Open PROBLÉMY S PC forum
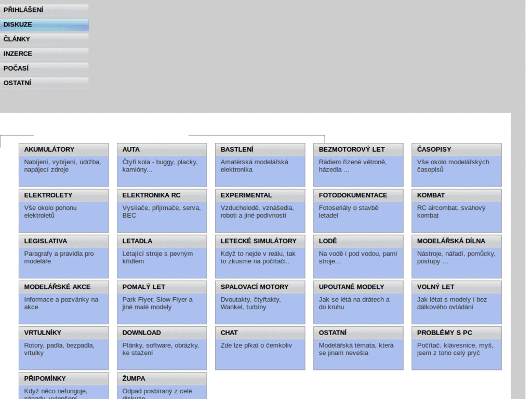This screenshot has width=532, height=399. (445, 332)
